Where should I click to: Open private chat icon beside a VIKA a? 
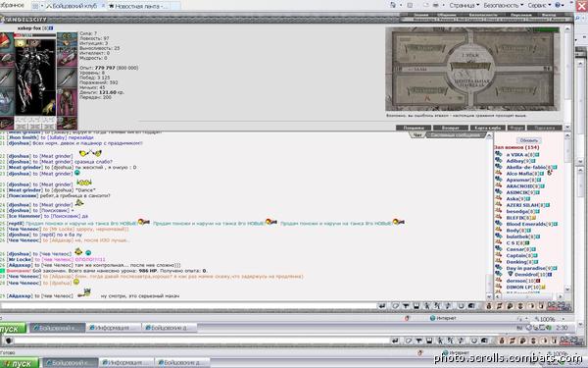499,154
